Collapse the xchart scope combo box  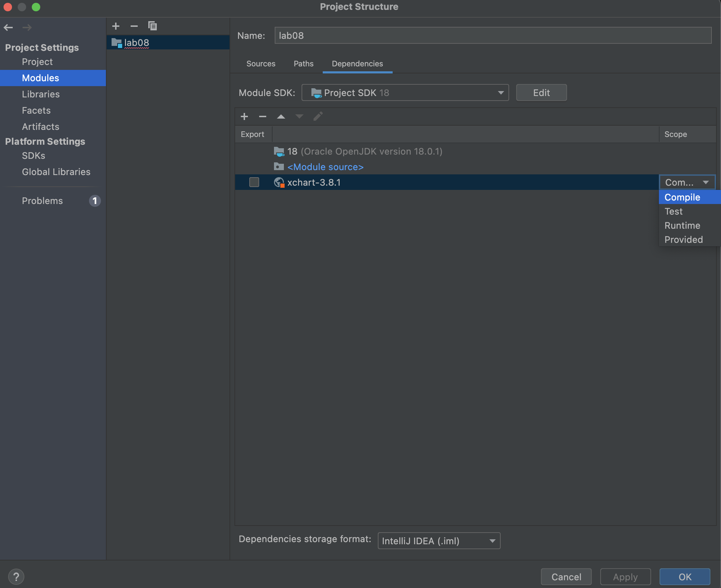687,182
